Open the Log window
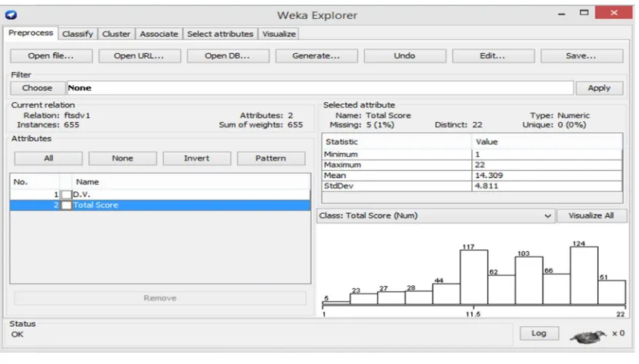Viewport: 639px width, 364px height. 539,333
